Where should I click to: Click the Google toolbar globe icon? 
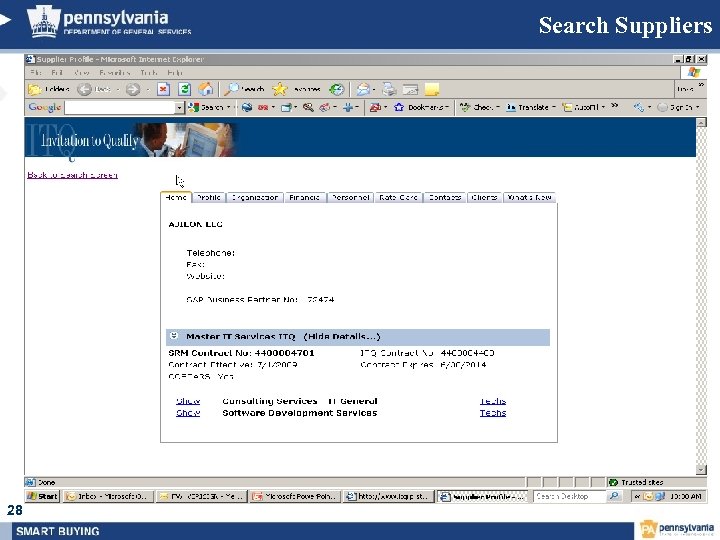click(x=247, y=107)
